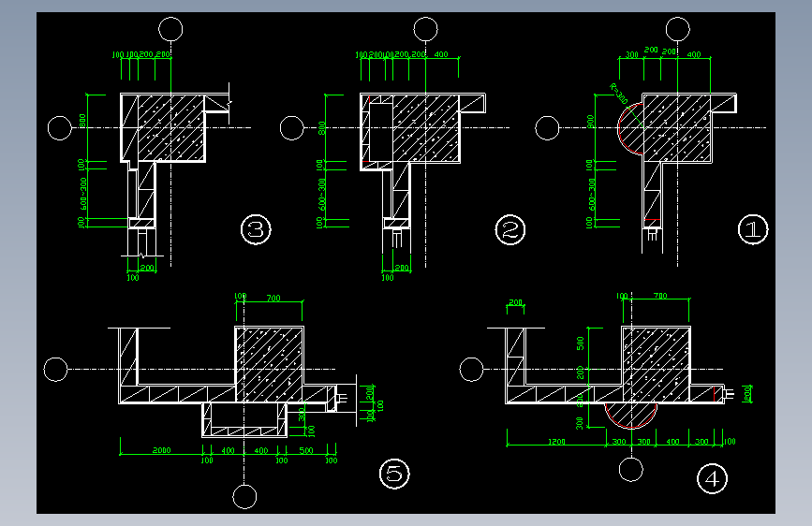The image size is (812, 526).
Task: Click the 2000 dimension text
Action: (162, 450)
